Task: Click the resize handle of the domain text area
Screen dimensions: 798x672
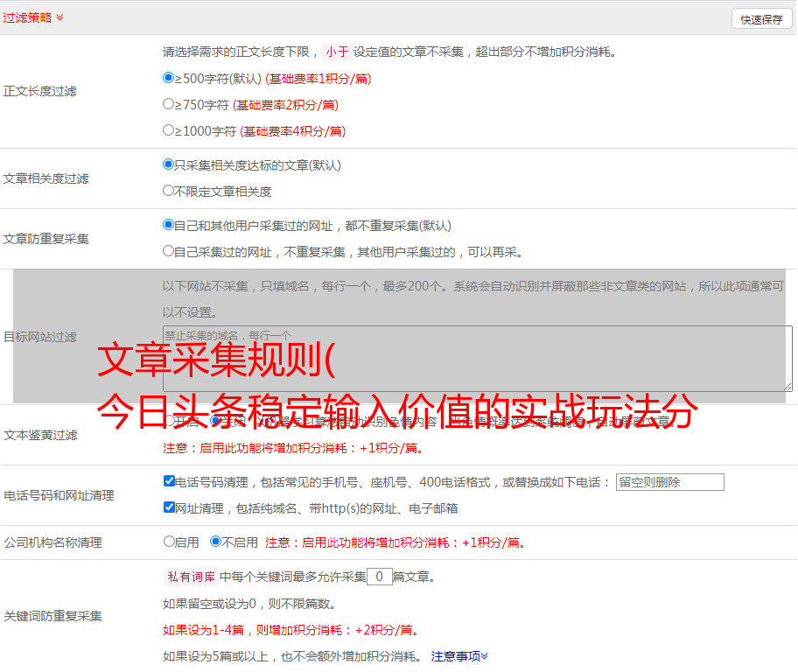Action: tap(787, 386)
